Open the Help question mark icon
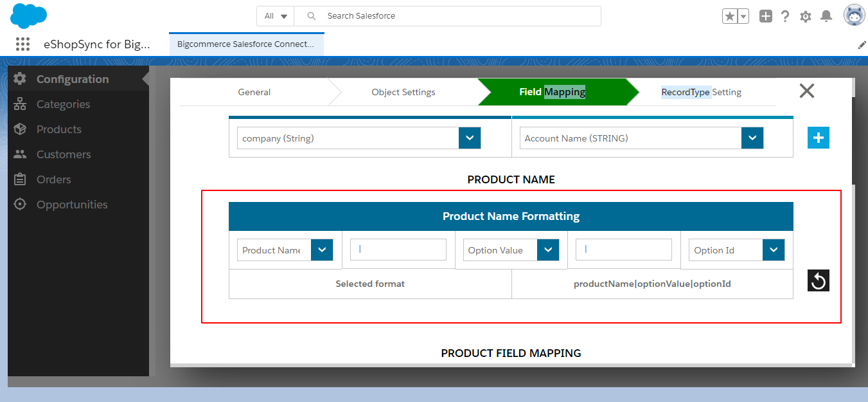 point(785,17)
